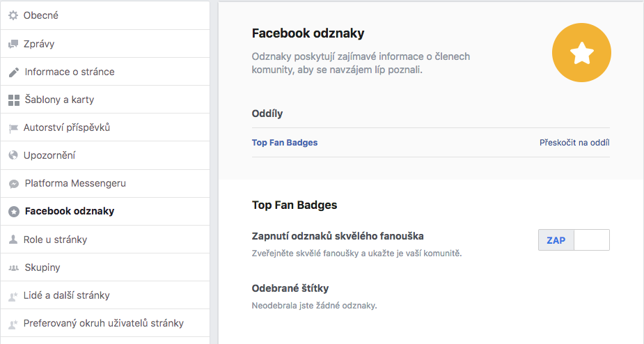Viewport: 644px width, 344px height.
Task: Open the Upozornění settings section
Action: coord(105,155)
